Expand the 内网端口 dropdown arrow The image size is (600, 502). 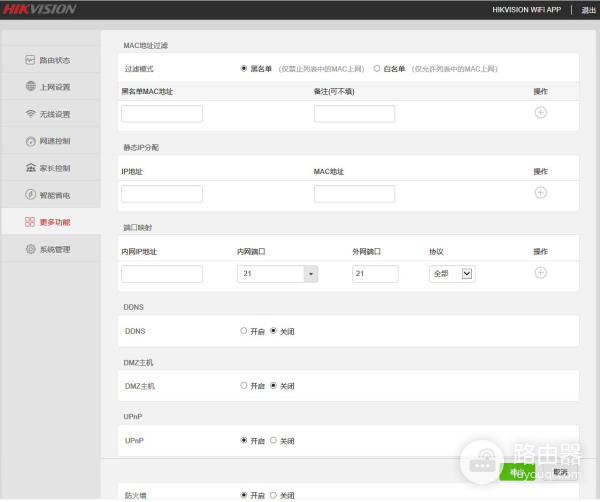point(311,274)
